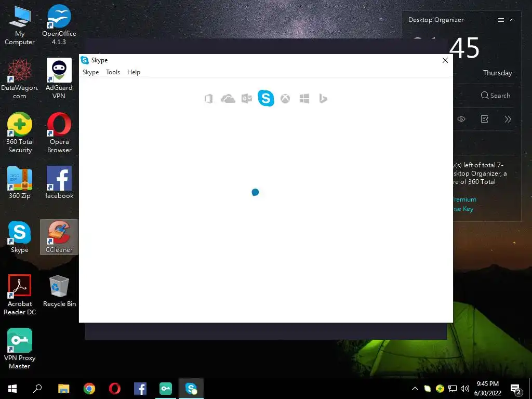Click the Skype logo in the loading header
Image resolution: width=532 pixels, height=399 pixels.
click(265, 98)
